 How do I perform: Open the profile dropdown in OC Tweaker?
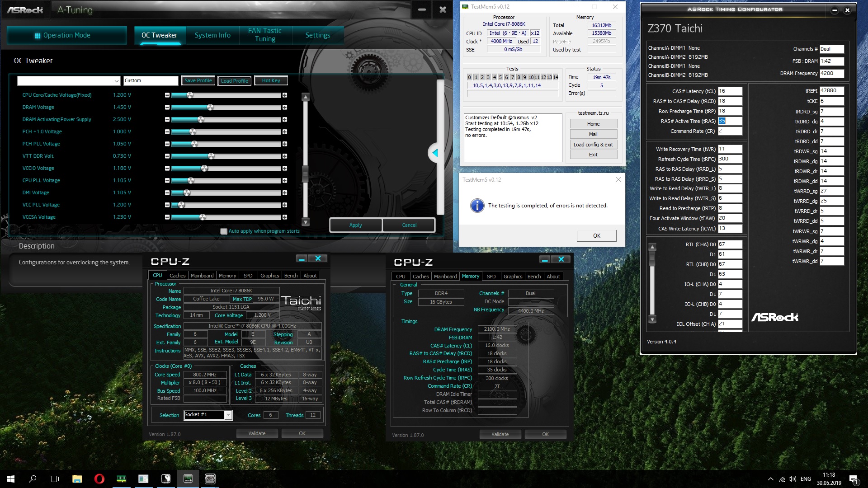pos(116,81)
